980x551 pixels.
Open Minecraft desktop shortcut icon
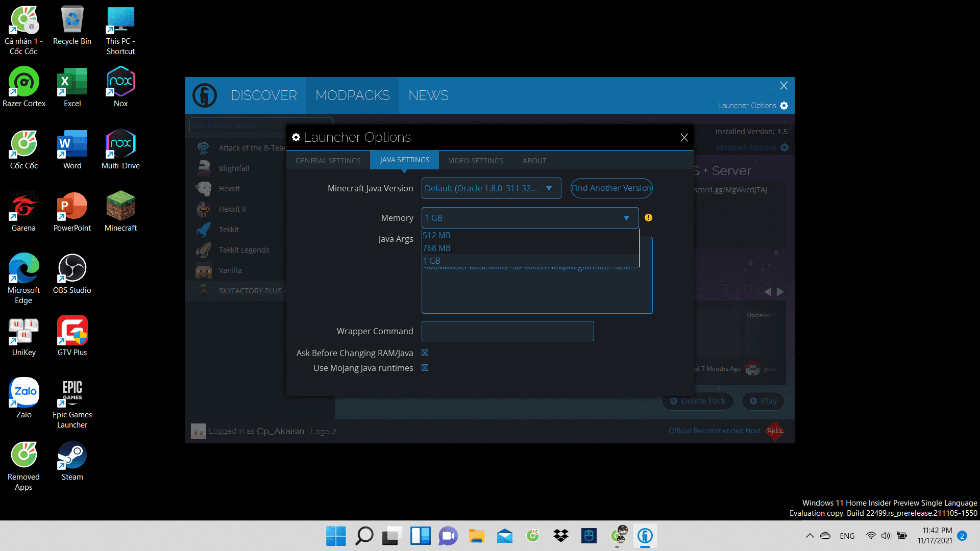click(x=120, y=206)
